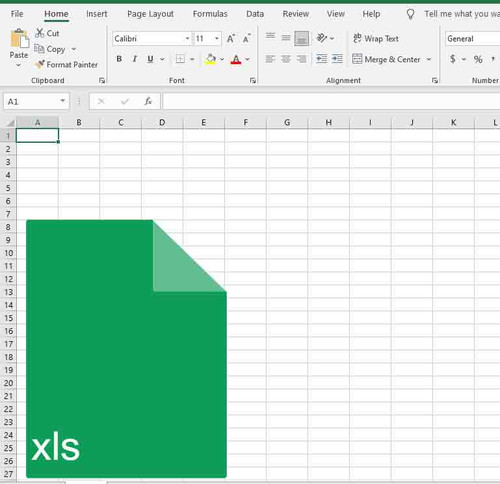Decrease the indent
The height and width of the screenshot is (484, 500).
click(322, 59)
